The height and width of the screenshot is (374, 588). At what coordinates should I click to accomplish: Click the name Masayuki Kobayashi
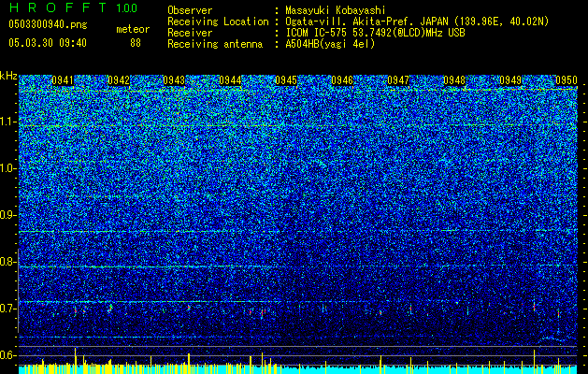click(x=336, y=10)
